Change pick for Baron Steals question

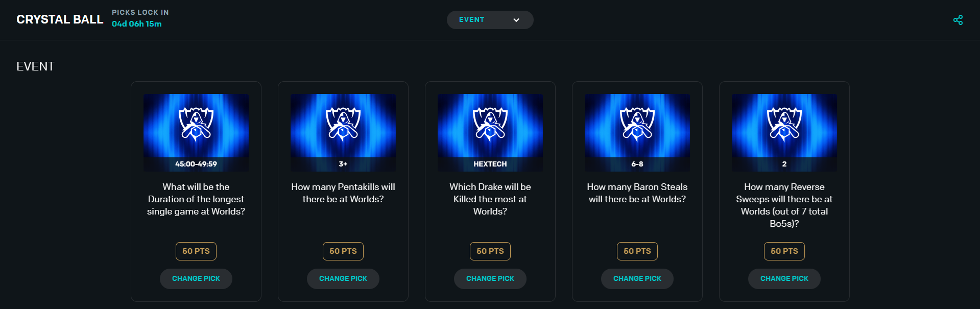[637, 278]
